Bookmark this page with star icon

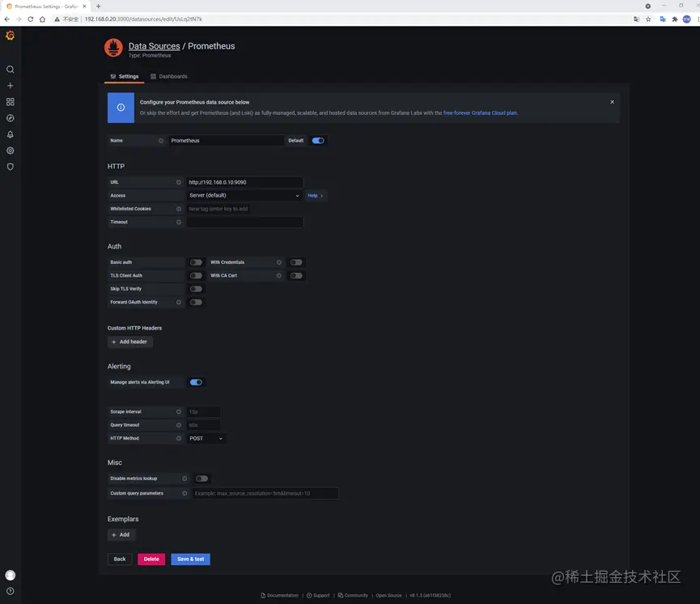pyautogui.click(x=648, y=19)
